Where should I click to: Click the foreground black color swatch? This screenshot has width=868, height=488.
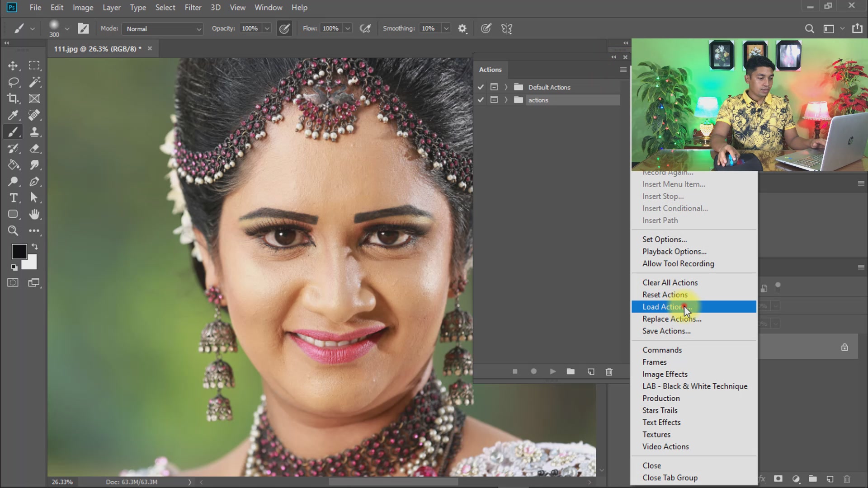tap(19, 251)
